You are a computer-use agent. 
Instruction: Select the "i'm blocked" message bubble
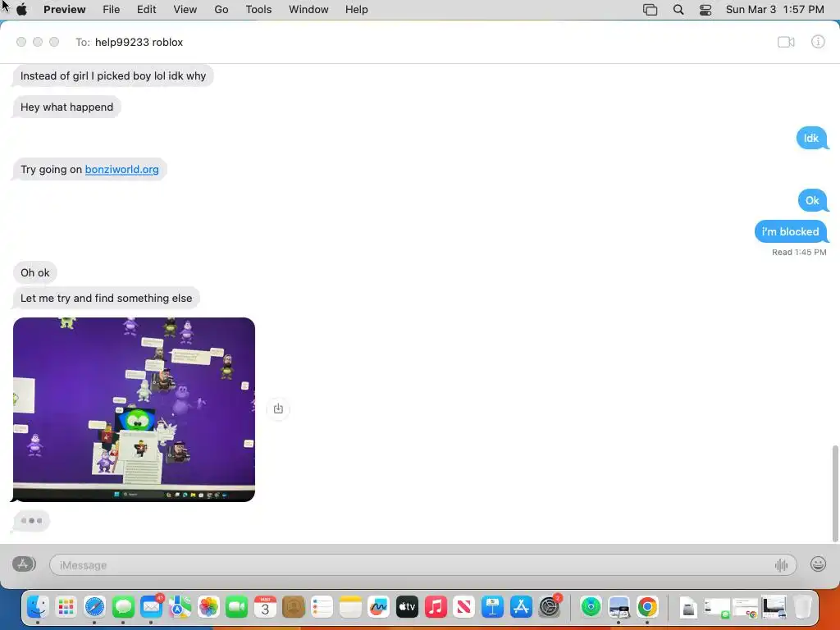tap(790, 231)
